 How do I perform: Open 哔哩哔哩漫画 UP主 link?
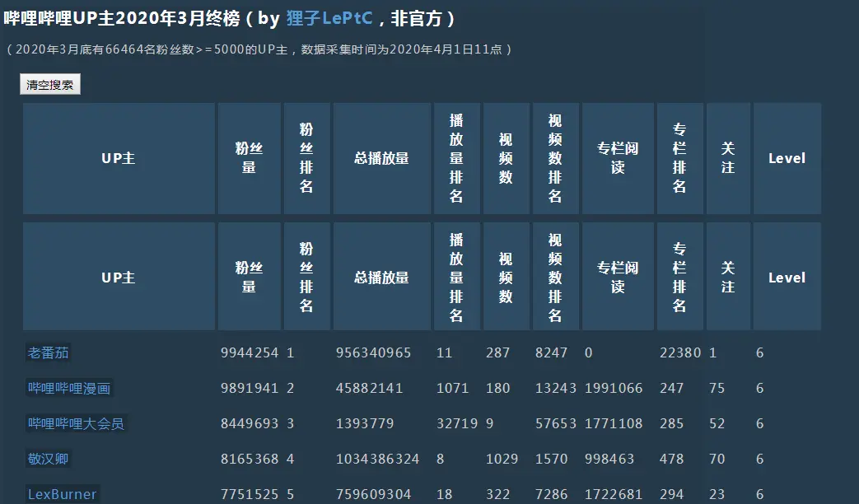click(69, 389)
